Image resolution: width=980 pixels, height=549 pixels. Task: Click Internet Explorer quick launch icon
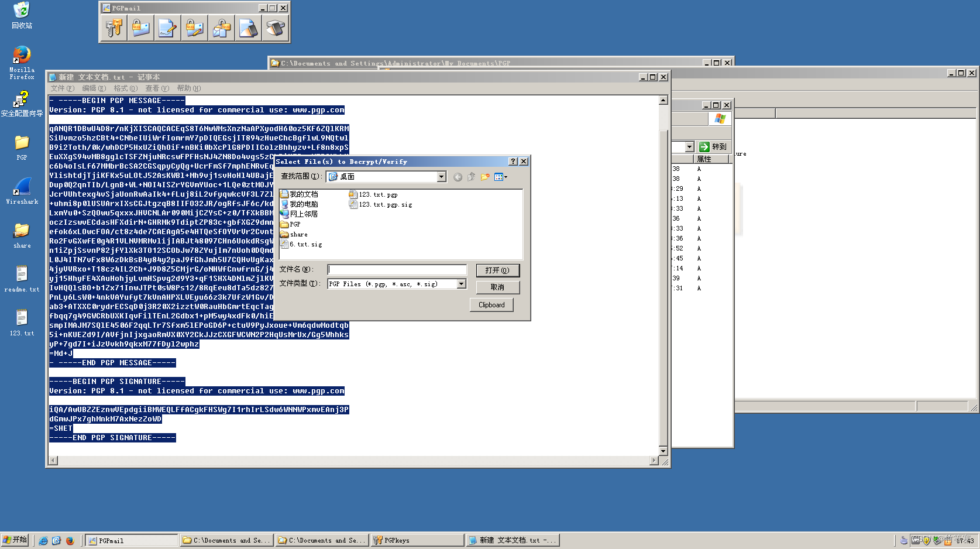click(43, 541)
